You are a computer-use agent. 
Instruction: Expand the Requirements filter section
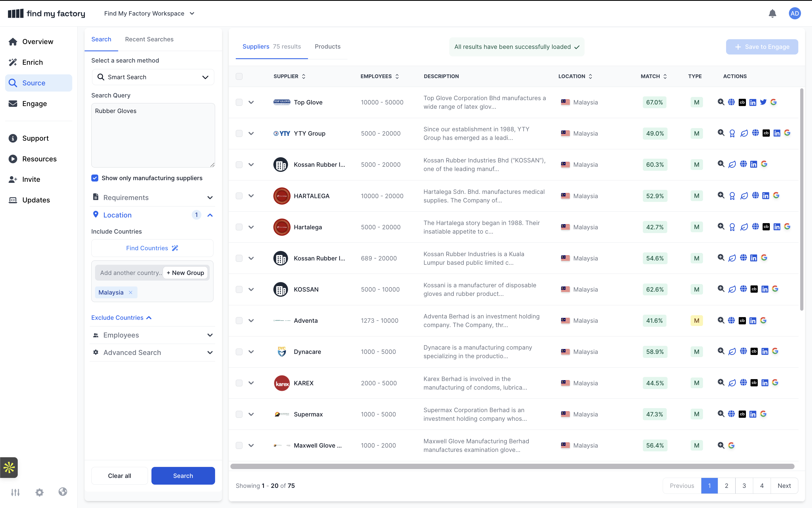pyautogui.click(x=153, y=198)
